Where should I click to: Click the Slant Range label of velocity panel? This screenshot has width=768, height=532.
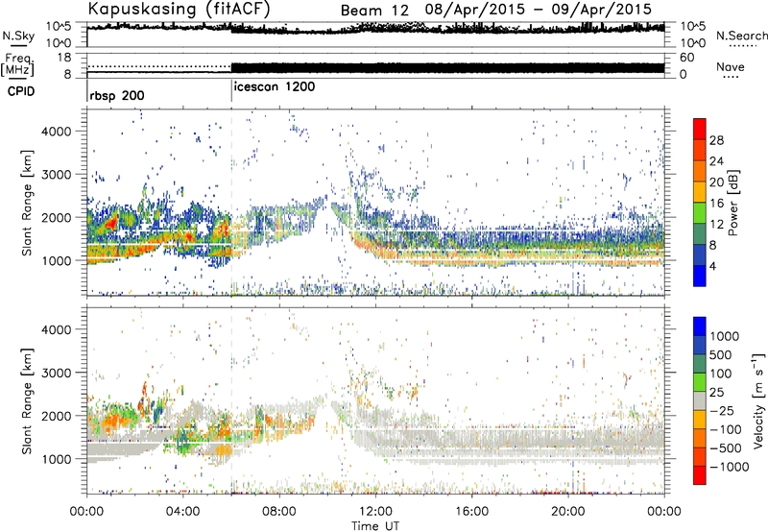[27, 400]
